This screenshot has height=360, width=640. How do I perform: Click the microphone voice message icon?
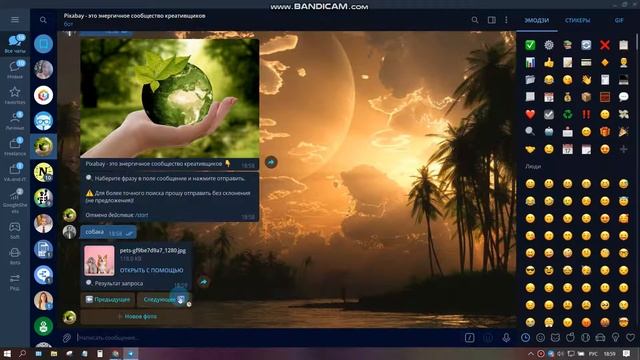[506, 338]
